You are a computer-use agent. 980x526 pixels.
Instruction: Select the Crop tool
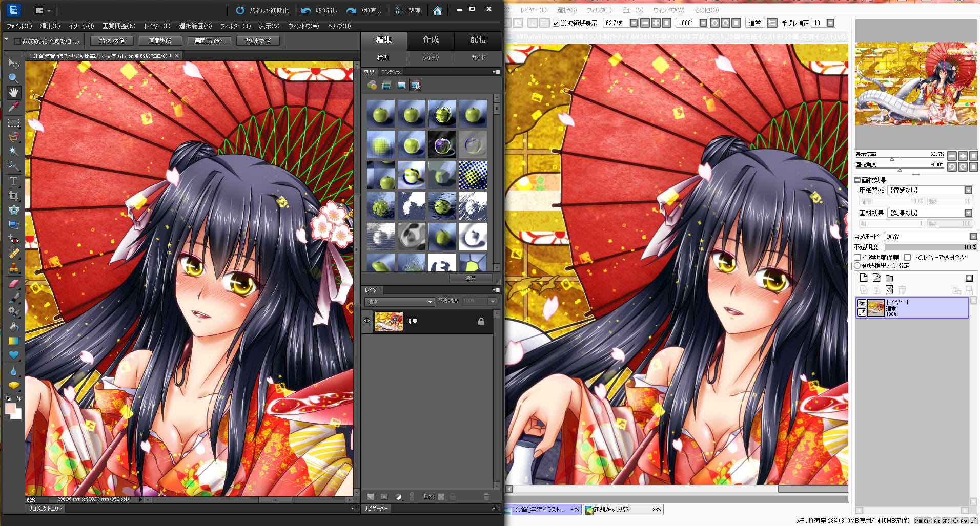click(14, 196)
